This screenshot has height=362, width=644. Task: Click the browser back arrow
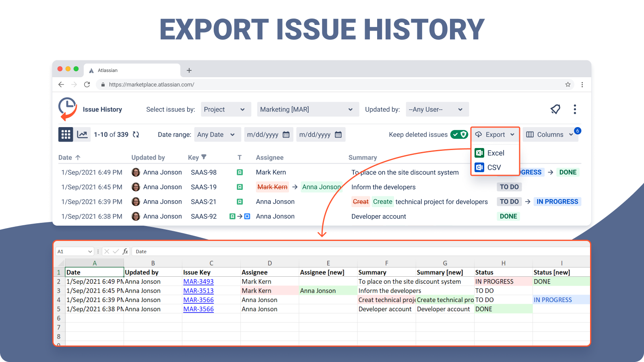61,84
